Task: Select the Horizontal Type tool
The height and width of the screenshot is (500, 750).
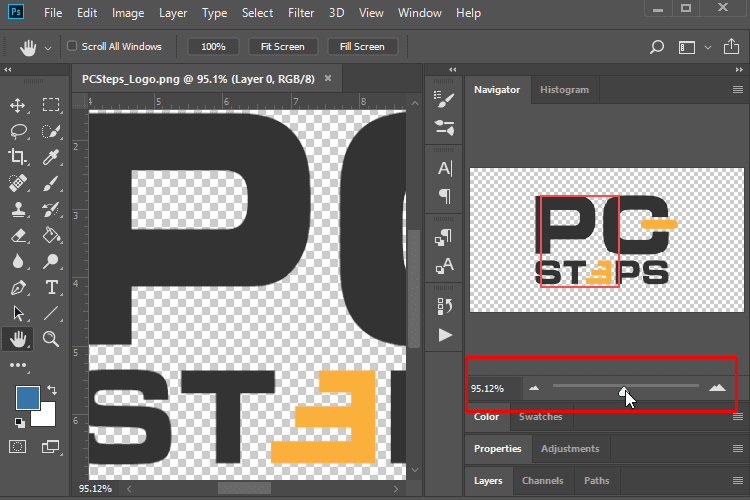Action: tap(51, 287)
